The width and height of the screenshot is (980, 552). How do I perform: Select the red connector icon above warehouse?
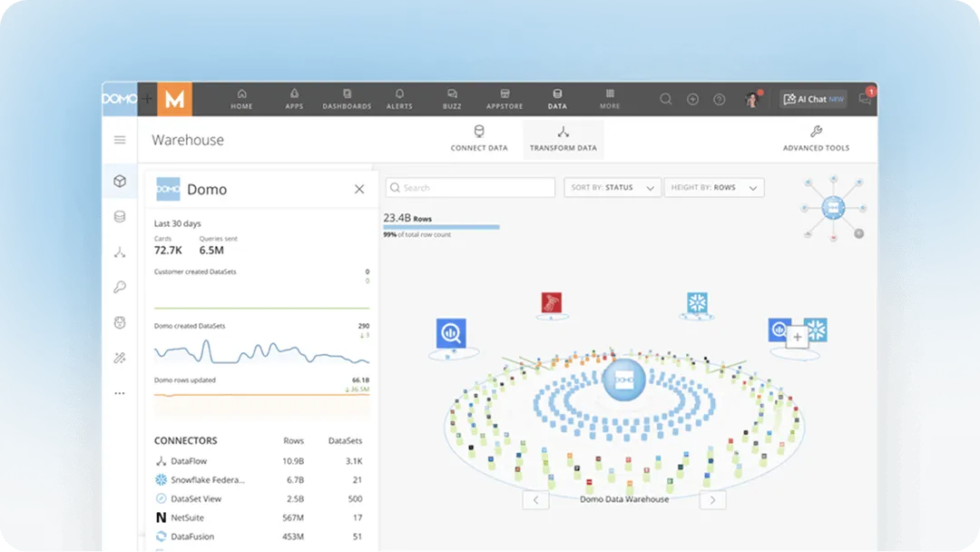coord(552,303)
